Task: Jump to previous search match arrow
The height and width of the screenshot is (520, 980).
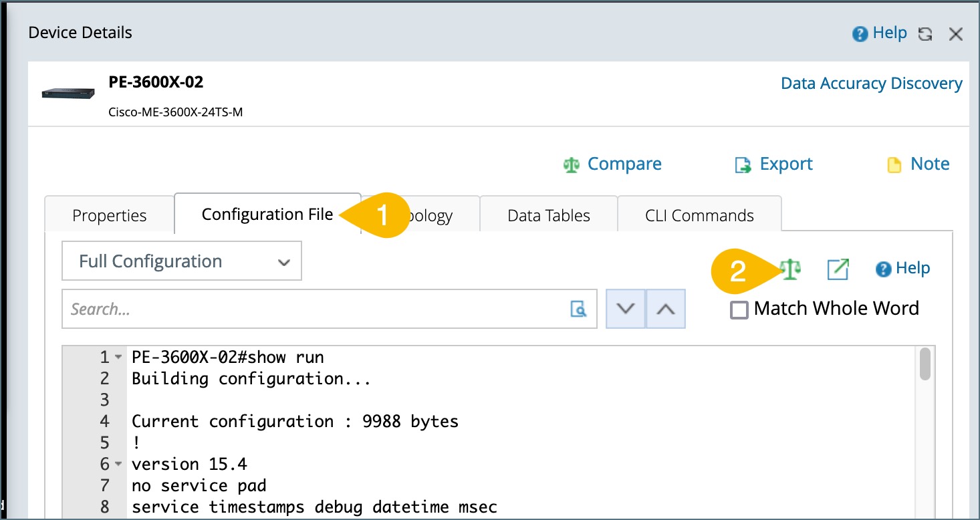Action: click(x=666, y=309)
